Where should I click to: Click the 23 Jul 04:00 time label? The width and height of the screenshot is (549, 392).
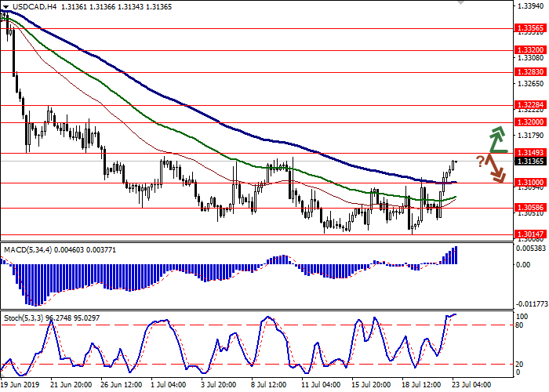coord(472,386)
